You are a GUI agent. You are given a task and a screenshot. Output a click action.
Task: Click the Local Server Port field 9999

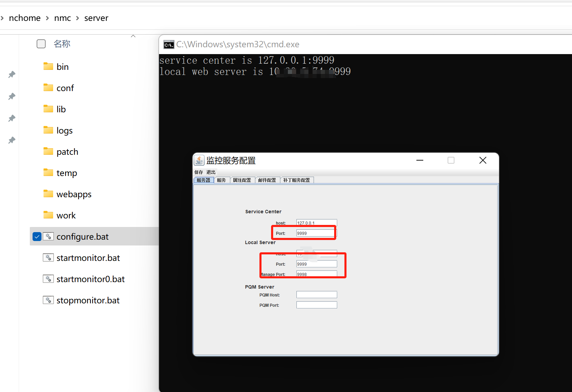[317, 264]
